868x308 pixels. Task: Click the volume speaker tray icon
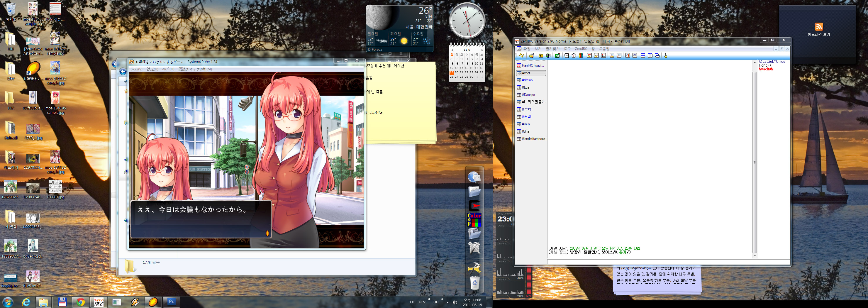pyautogui.click(x=455, y=302)
